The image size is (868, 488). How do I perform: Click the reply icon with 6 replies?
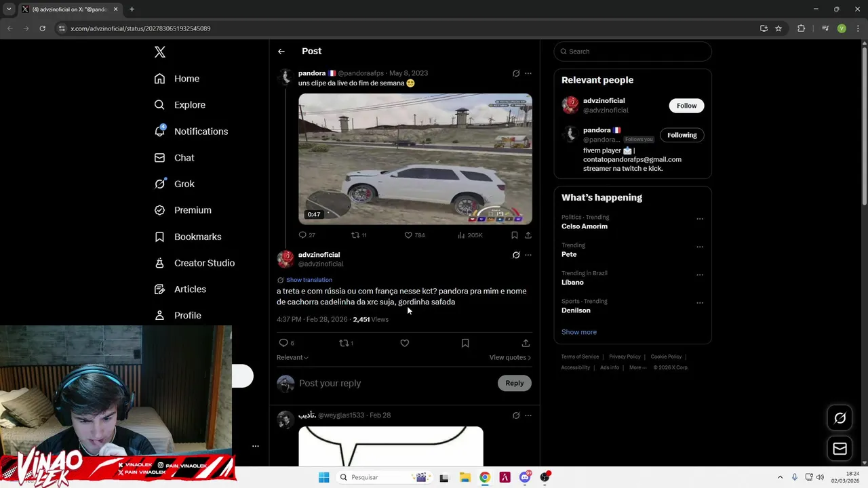(287, 343)
